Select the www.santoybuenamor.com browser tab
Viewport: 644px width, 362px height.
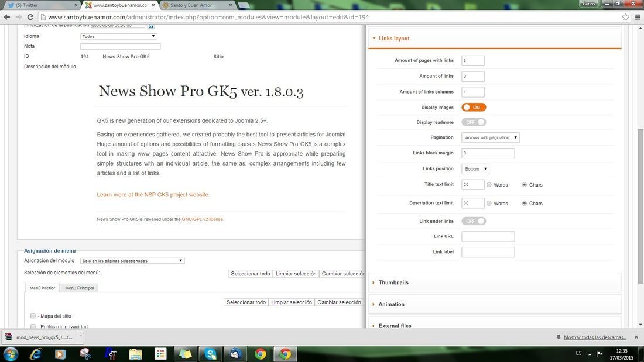[x=120, y=5]
